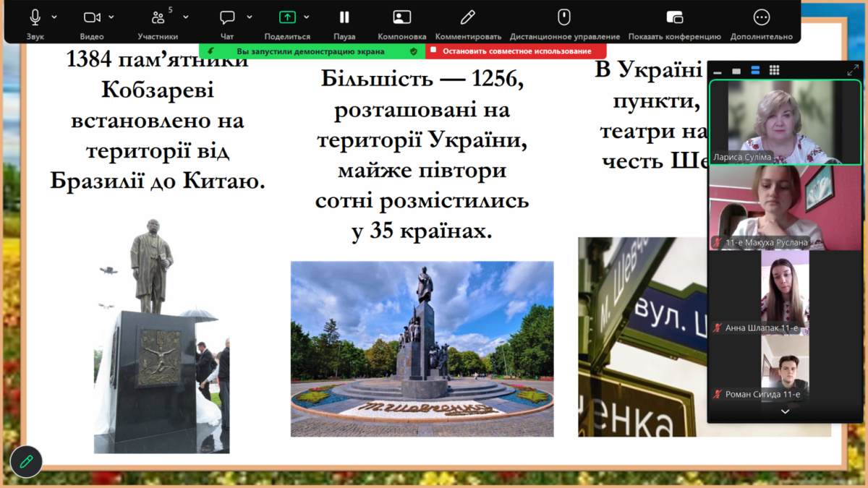Image resolution: width=868 pixels, height=488 pixels.
Task: Click the green pencil annotation button
Action: 26,461
